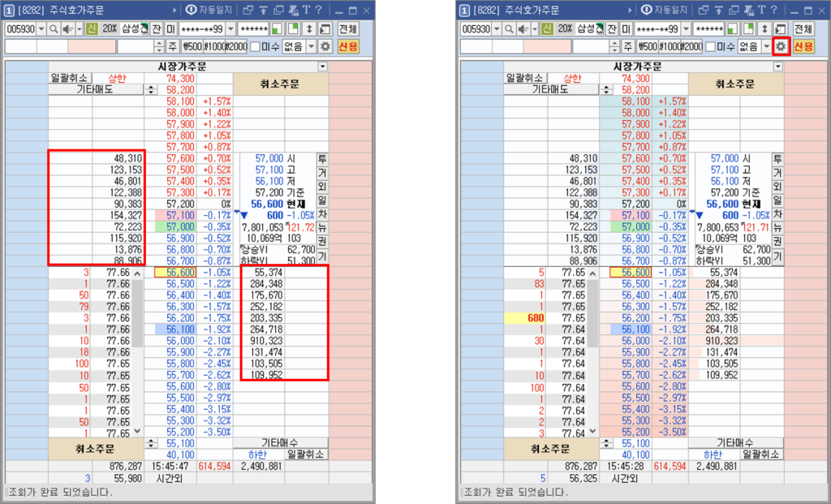Viewport: 831px width, 504px height.
Task: Click the first green layout icon in left window
Action: click(278, 28)
